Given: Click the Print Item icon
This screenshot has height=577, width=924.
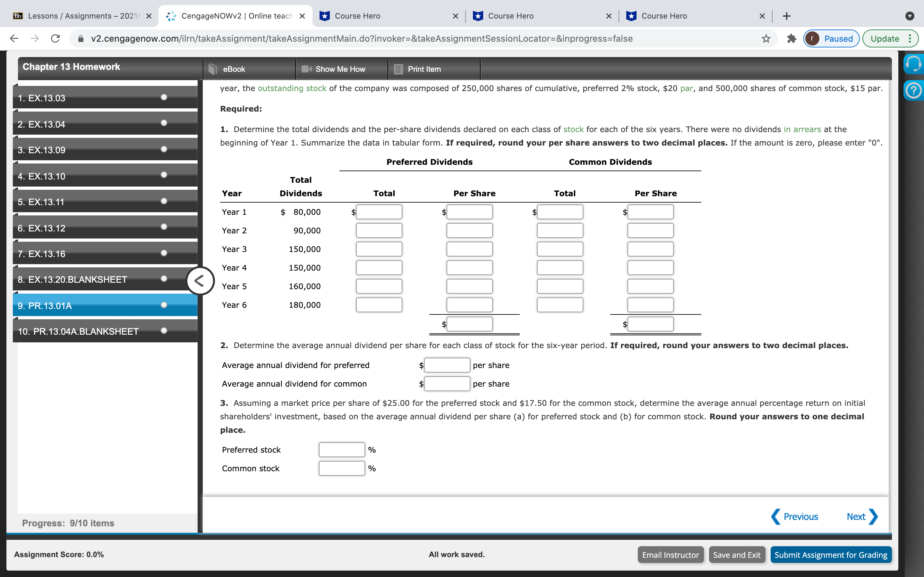Looking at the screenshot, I should pos(398,69).
